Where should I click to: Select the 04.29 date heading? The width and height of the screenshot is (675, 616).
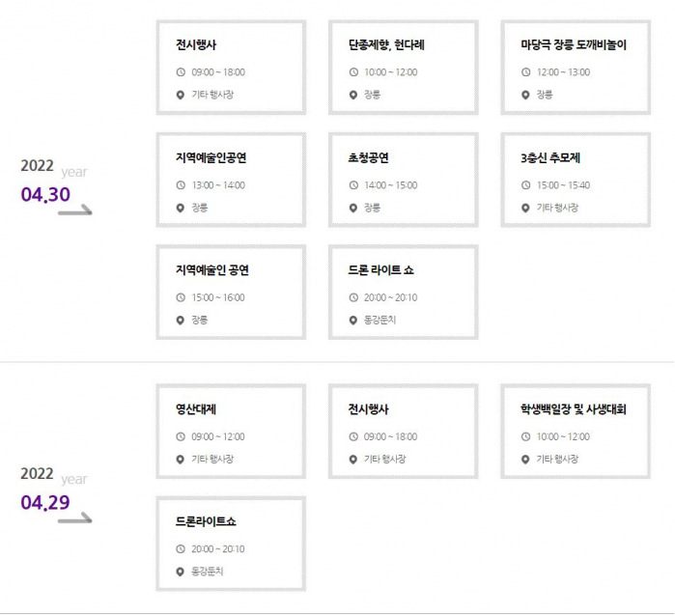click(45, 503)
